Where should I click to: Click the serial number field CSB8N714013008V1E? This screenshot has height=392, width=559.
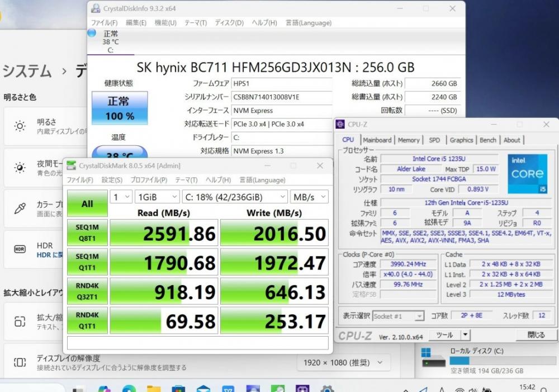[282, 97]
